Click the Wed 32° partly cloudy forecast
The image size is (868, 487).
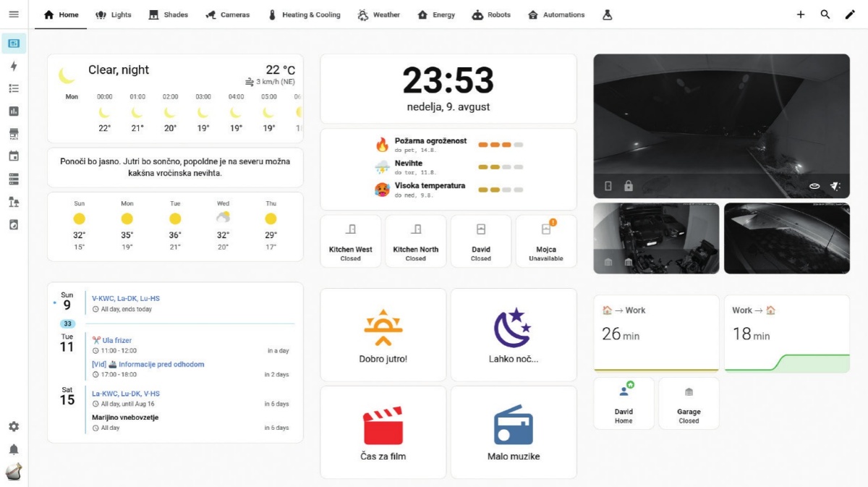coord(223,226)
